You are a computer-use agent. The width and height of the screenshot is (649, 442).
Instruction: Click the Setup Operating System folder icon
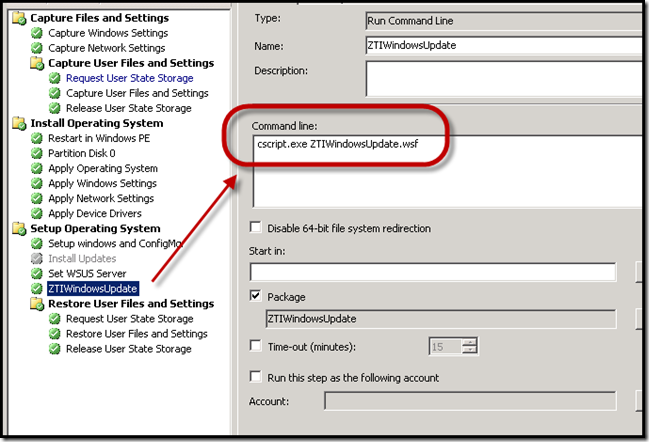click(x=19, y=228)
